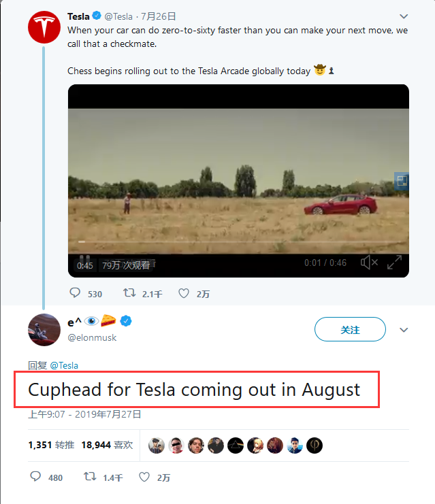Retweet the Tesla chess tweet

(x=129, y=294)
